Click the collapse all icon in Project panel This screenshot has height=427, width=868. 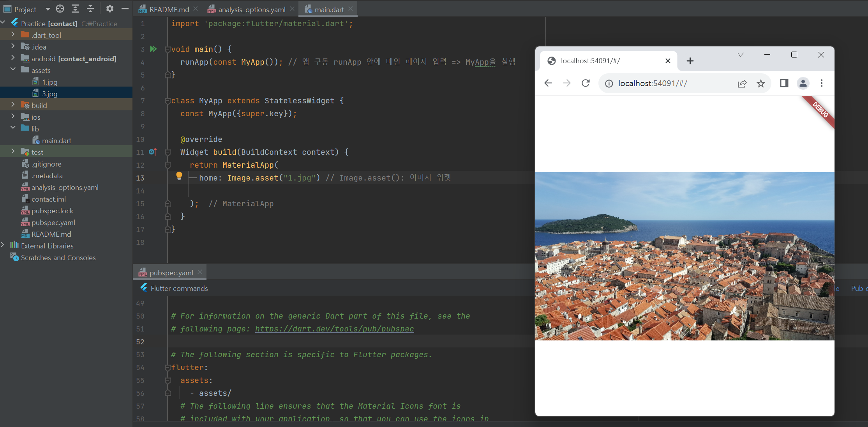pyautogui.click(x=90, y=9)
